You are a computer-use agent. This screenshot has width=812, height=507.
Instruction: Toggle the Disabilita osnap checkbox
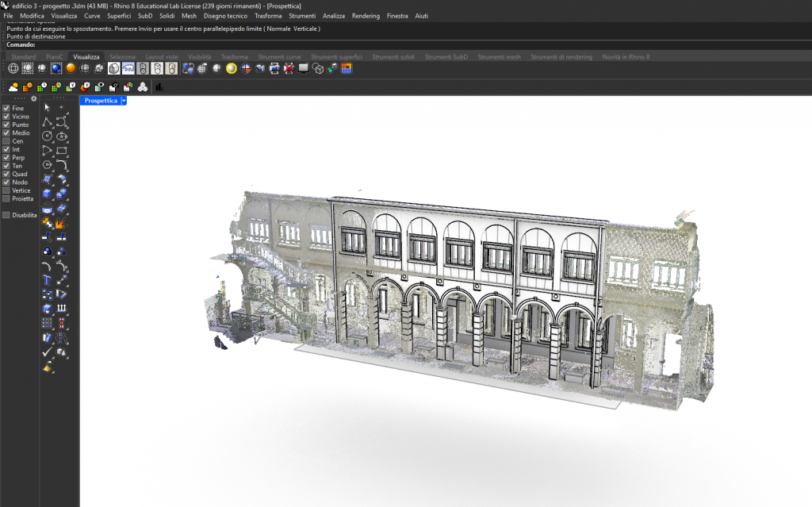[6, 215]
